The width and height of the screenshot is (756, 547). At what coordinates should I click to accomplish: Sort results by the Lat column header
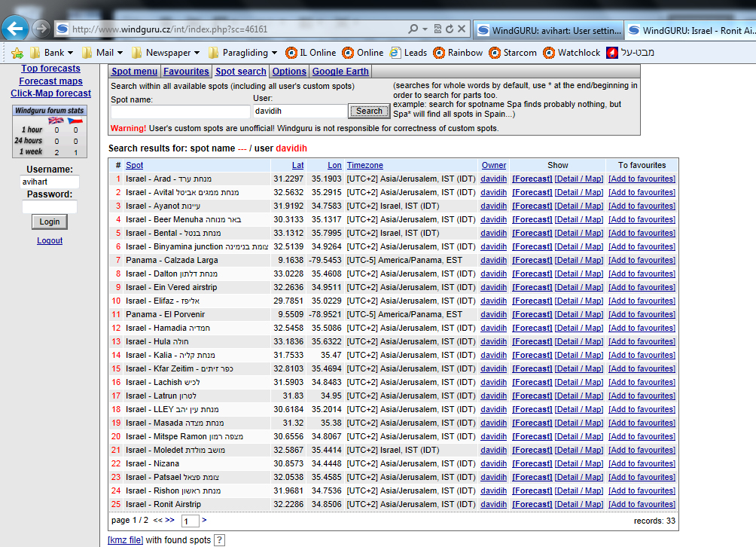pos(298,165)
